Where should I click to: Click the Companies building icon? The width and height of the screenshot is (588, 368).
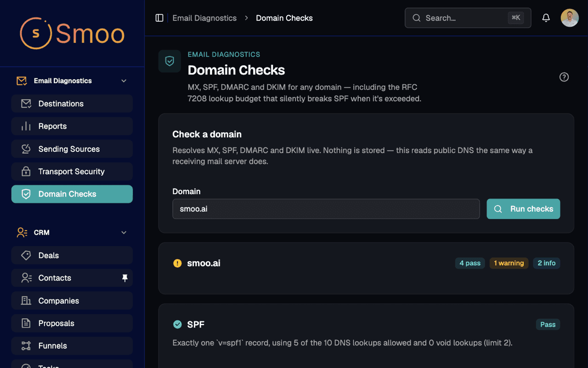[x=26, y=300]
